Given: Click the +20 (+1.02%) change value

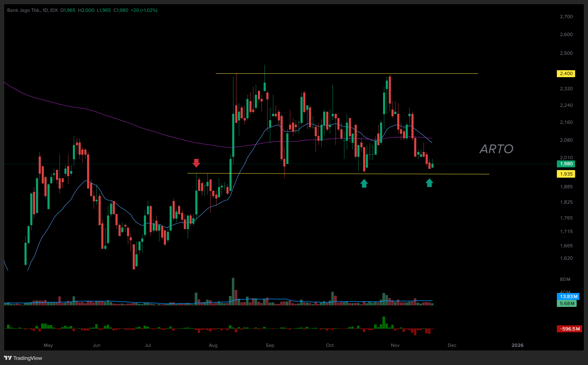Looking at the screenshot, I should [144, 10].
